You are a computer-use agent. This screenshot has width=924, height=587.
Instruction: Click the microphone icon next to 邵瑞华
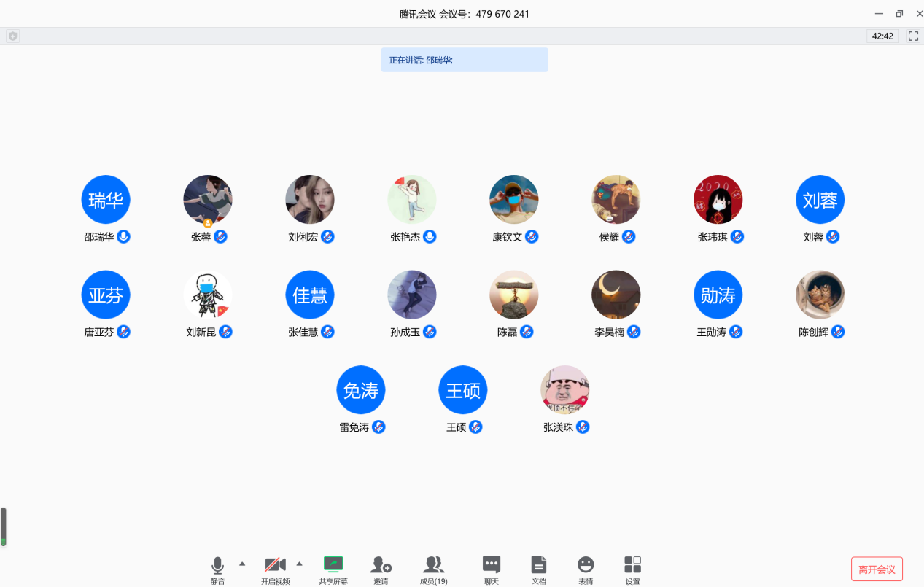[124, 236]
